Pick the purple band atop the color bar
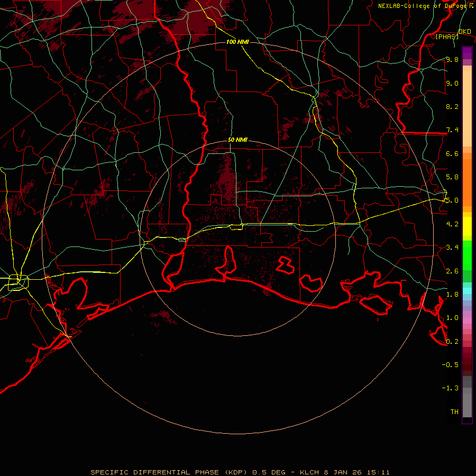The width and height of the screenshot is (476, 476). (x=467, y=53)
